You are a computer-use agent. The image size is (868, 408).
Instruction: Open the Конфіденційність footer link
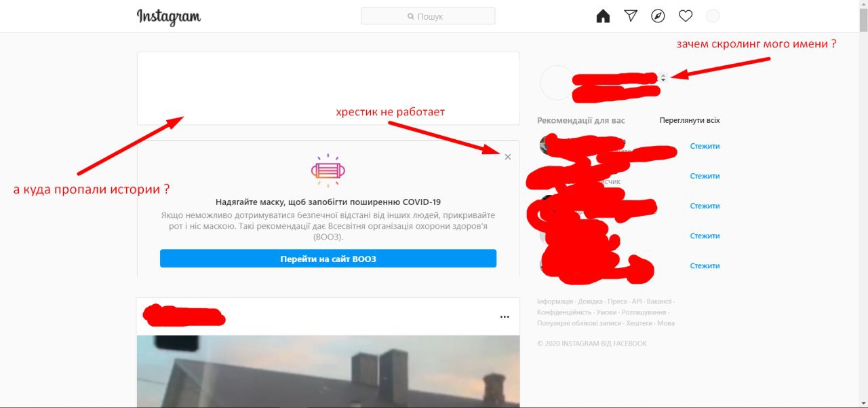point(564,312)
